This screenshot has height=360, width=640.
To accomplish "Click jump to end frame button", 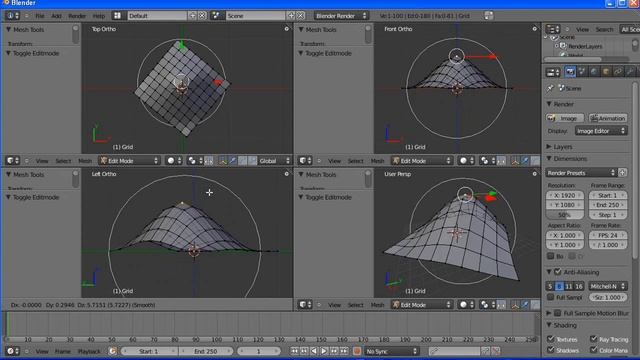I will (344, 351).
